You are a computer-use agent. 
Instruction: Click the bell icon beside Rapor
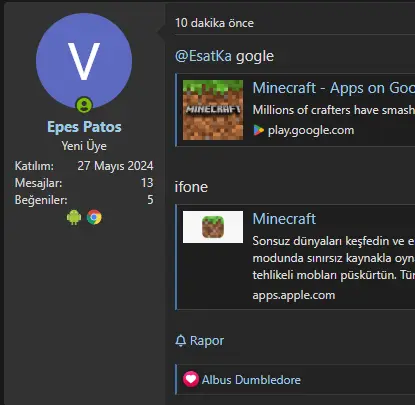181,341
